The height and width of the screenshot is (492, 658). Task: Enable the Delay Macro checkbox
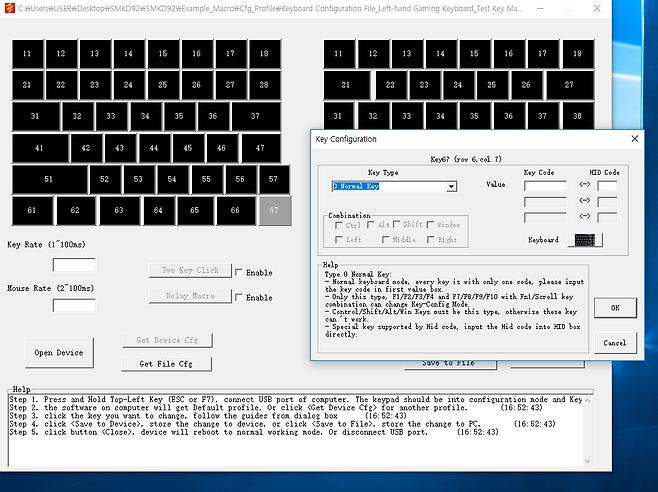click(x=240, y=297)
